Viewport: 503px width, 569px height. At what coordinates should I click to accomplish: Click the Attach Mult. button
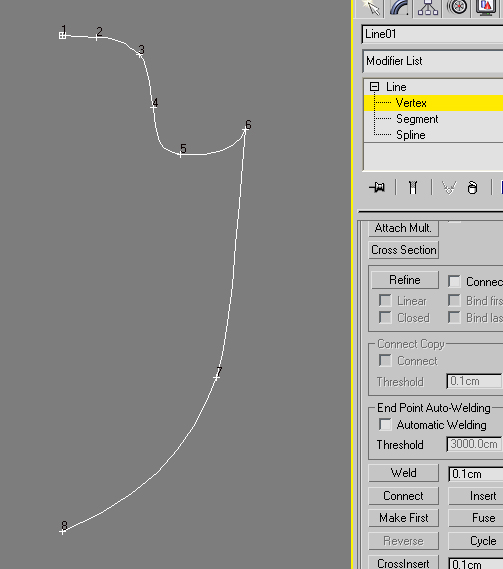pos(403,228)
